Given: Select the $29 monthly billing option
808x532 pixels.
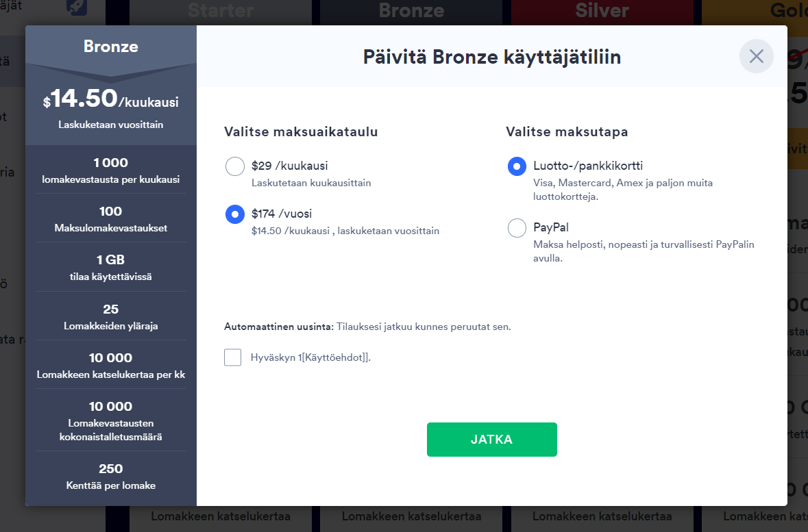Looking at the screenshot, I should [235, 166].
